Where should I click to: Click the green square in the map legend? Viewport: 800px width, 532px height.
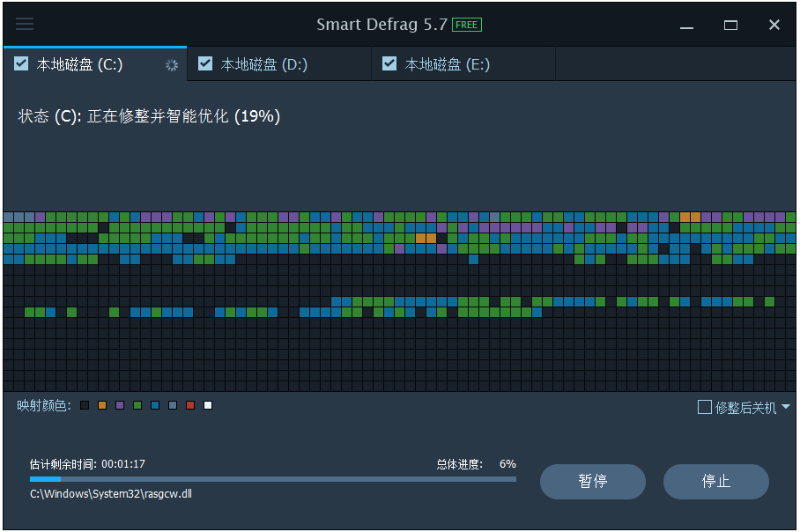pos(137,405)
